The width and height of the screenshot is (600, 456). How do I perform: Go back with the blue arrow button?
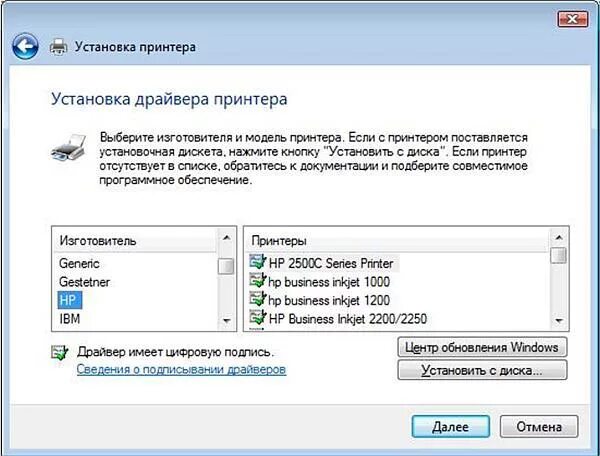click(x=25, y=47)
